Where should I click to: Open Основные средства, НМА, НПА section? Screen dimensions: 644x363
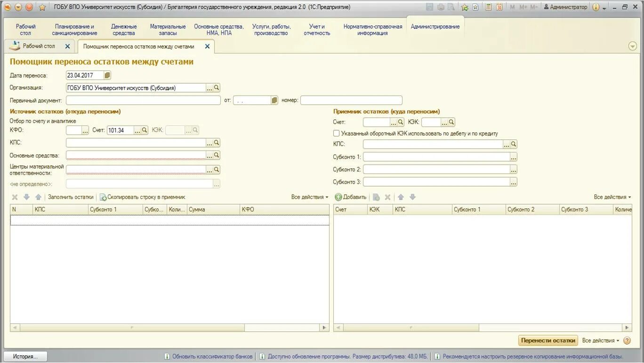click(x=219, y=30)
